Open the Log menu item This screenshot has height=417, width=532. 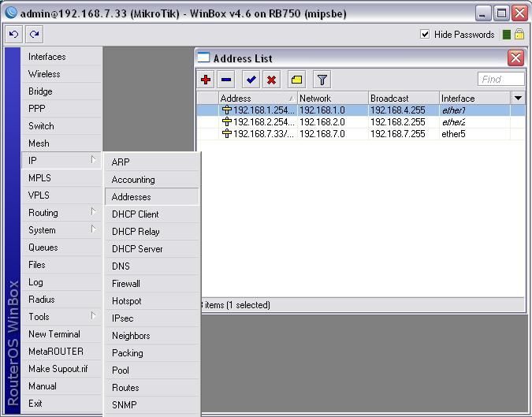pos(61,282)
